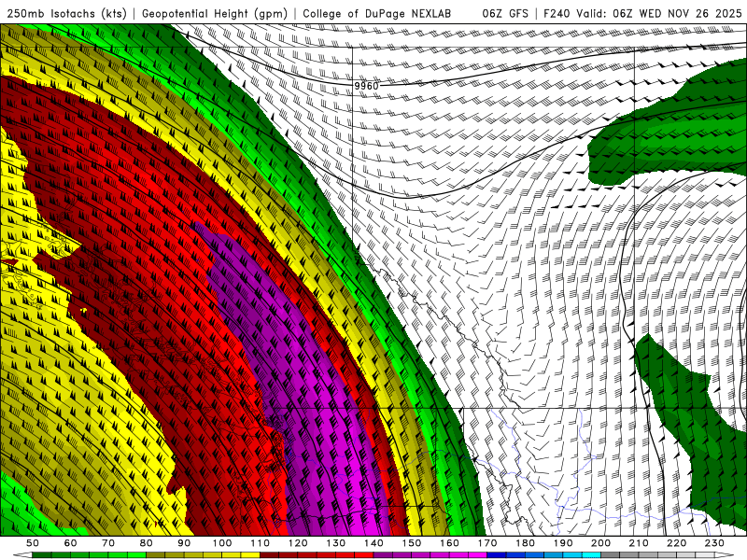This screenshot has height=560, width=747.
Task: Click the 230 label on the color scale
Action: point(714,543)
